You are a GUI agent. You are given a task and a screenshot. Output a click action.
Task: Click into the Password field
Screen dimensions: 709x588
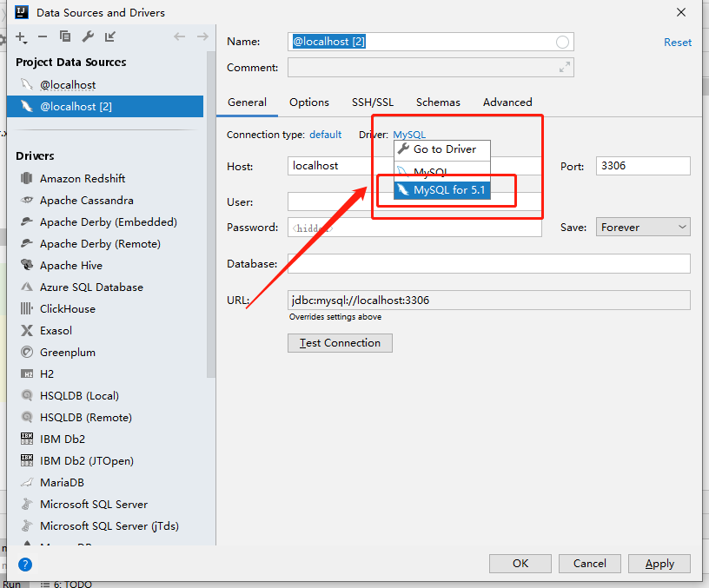tap(414, 228)
